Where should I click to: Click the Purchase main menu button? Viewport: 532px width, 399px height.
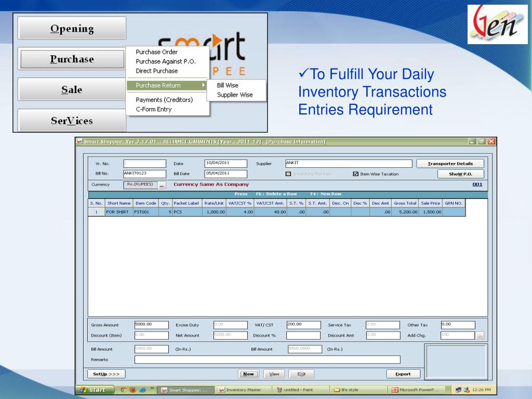tap(72, 59)
